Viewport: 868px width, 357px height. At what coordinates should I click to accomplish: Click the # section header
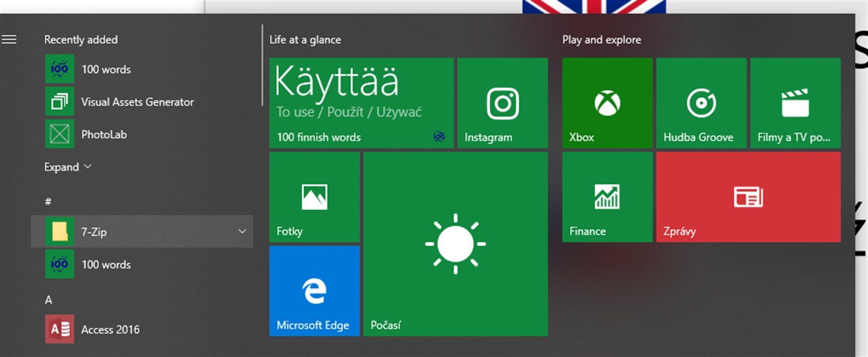click(x=48, y=201)
